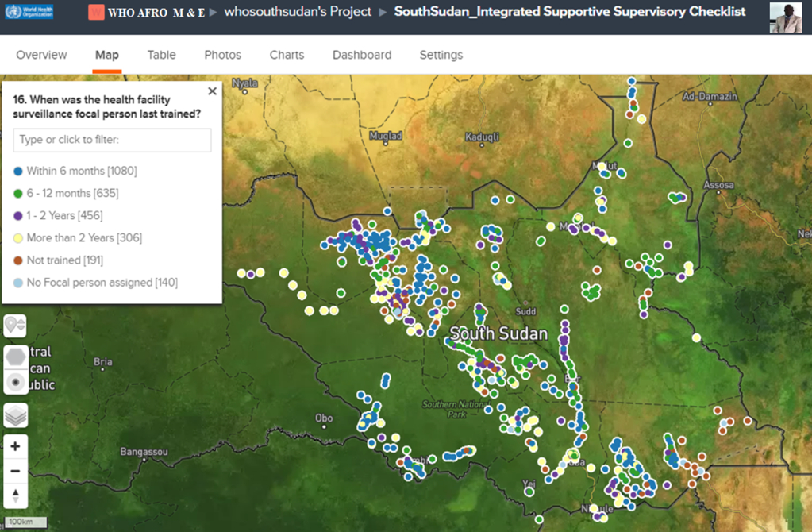Filter by 'Within 6 months [1080]'
This screenshot has height=532, width=812.
pos(75,171)
